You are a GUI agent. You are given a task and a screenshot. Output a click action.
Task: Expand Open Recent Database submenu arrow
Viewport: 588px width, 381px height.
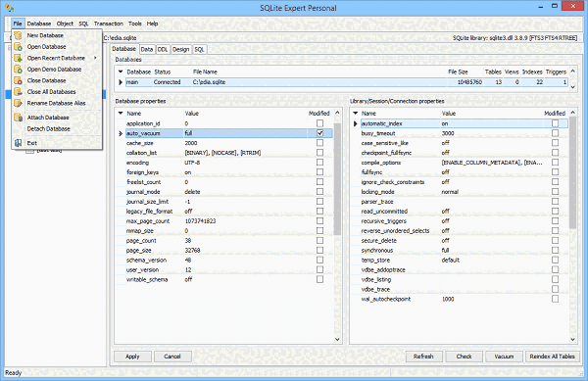tap(96, 58)
